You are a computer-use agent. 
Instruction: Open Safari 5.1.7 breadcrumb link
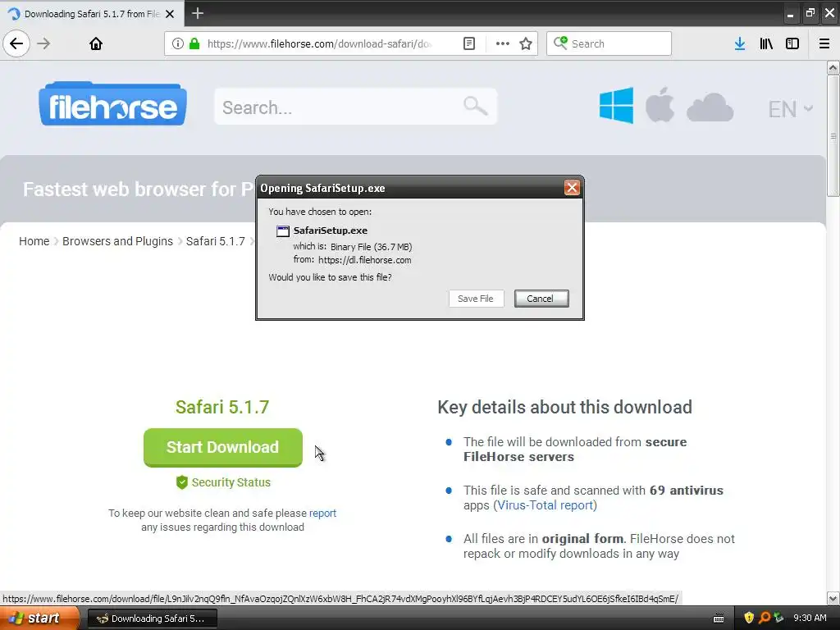tap(216, 241)
